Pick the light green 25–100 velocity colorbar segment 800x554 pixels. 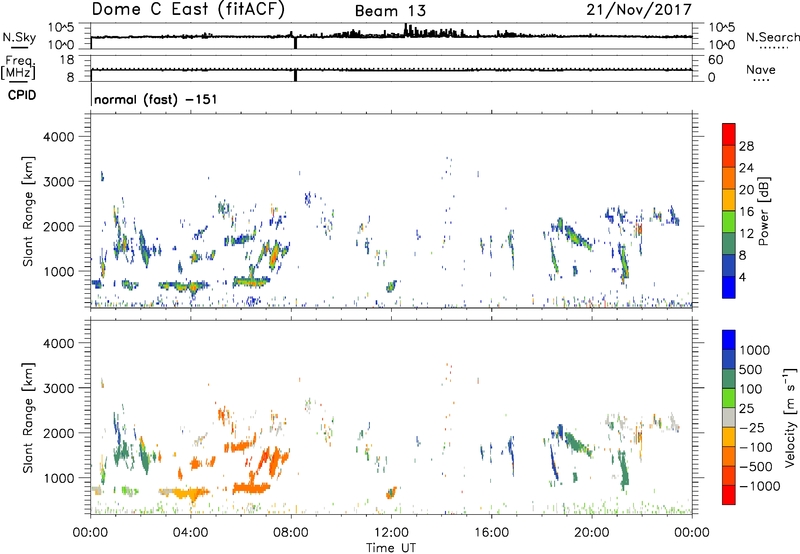click(x=729, y=398)
